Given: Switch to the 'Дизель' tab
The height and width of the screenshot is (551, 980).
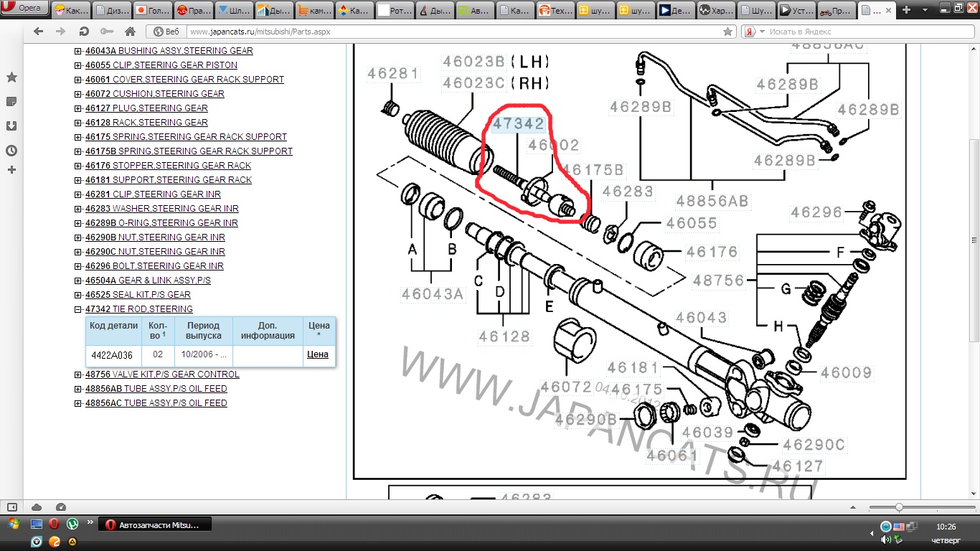Looking at the screenshot, I should pos(110,10).
